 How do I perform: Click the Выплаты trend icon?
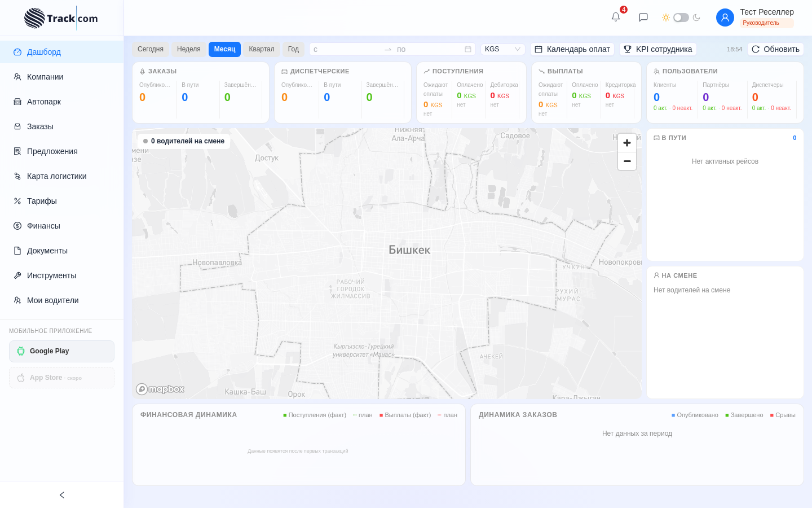[x=541, y=72]
